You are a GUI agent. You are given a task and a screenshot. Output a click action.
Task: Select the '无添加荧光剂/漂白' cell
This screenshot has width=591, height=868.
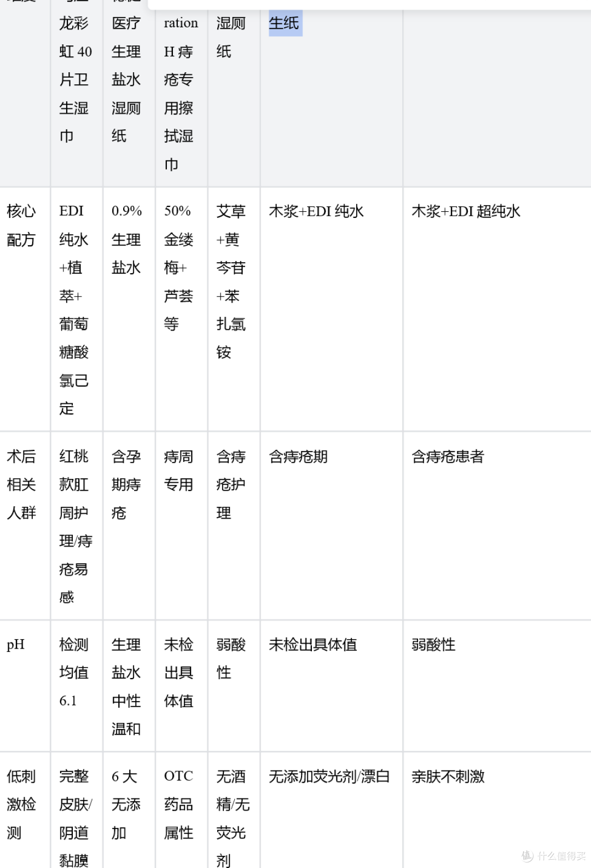332,811
